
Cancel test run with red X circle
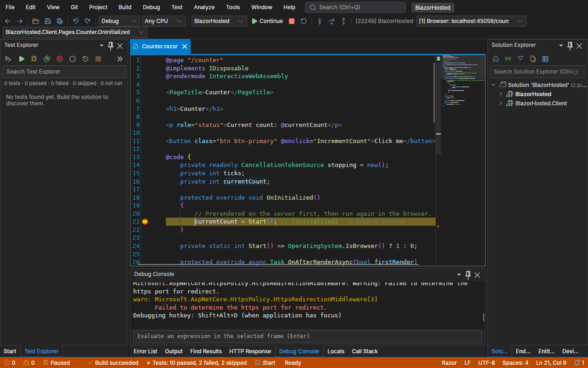(60, 59)
